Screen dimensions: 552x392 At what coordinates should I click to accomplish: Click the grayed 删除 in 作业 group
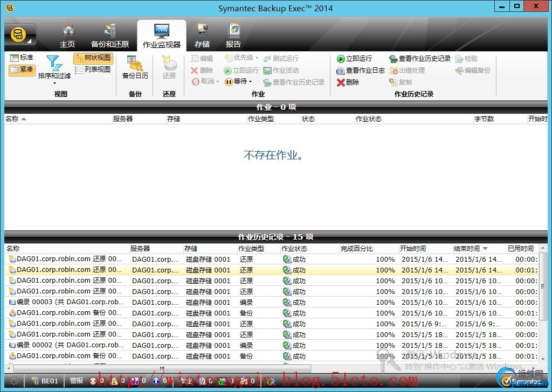[x=202, y=71]
